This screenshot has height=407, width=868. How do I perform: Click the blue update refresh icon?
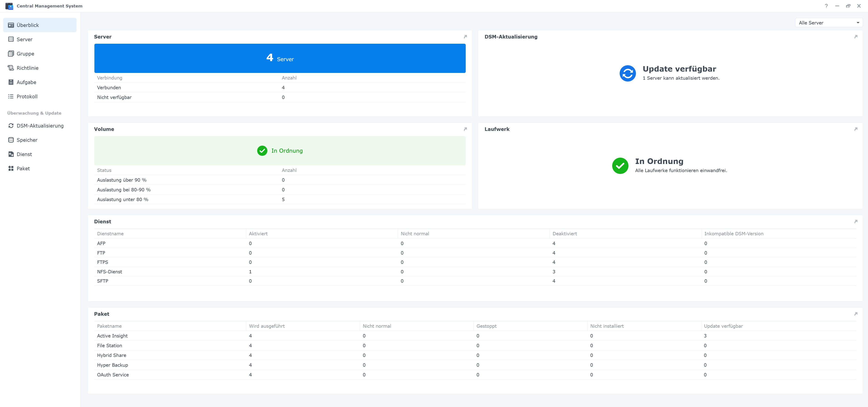(x=627, y=73)
